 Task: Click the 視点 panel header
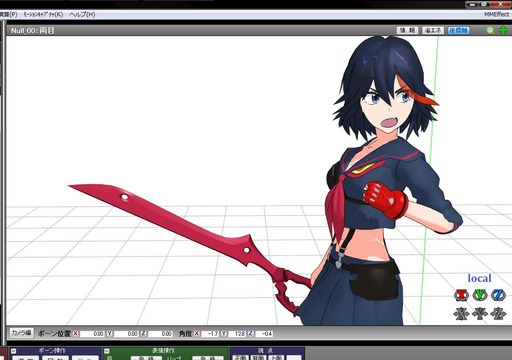coord(265,351)
